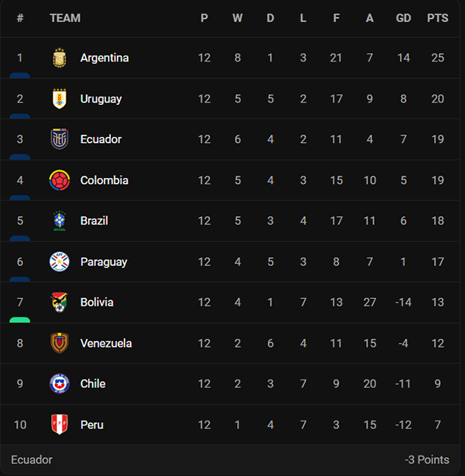The width and height of the screenshot is (465, 476).
Task: Click the W wins column header
Action: coord(238,18)
